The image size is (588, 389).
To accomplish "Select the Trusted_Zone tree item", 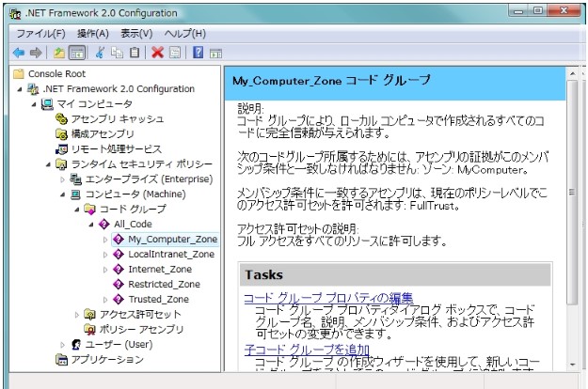I will click(x=159, y=299).
